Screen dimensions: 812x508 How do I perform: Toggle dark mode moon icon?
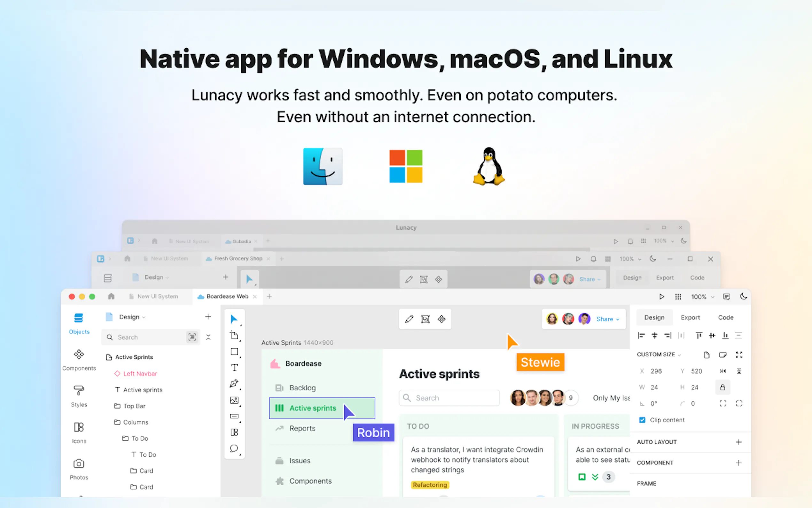click(744, 297)
